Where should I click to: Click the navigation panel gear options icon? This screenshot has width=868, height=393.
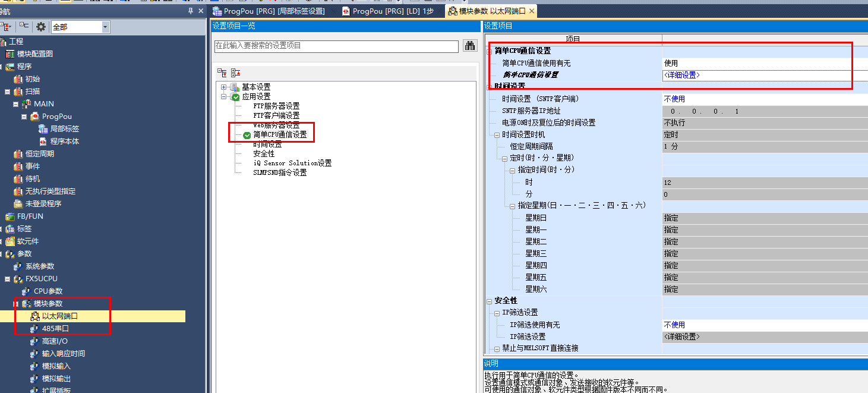[x=41, y=27]
